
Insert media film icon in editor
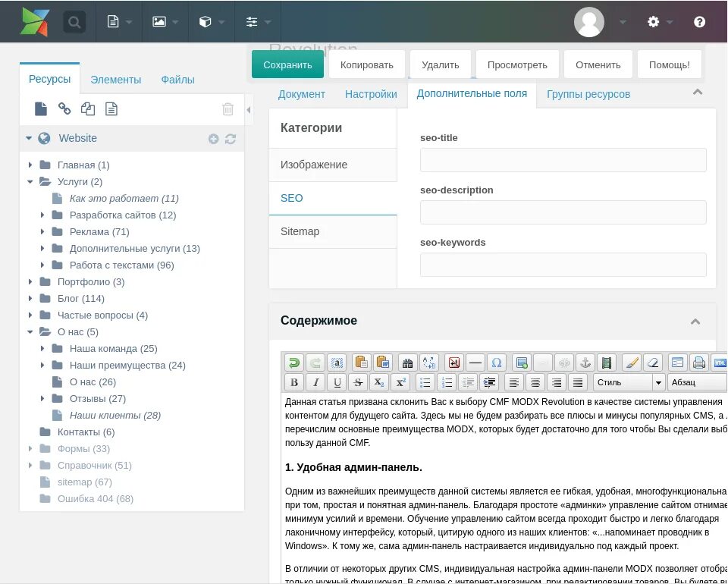click(607, 362)
